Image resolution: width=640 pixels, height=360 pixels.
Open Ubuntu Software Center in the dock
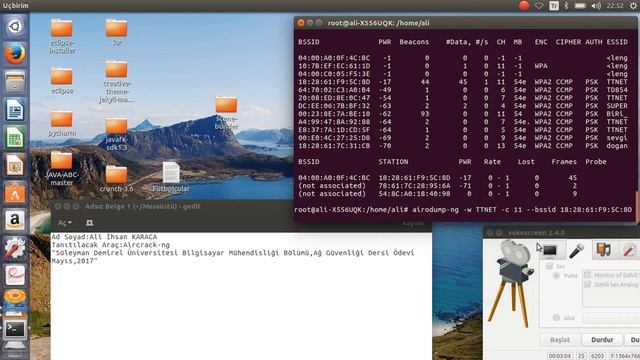pos(15,192)
